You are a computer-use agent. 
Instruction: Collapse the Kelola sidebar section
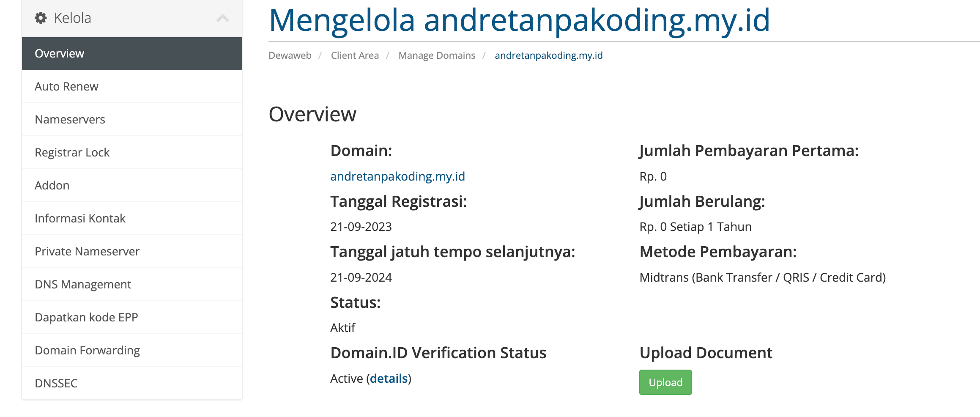(x=223, y=18)
